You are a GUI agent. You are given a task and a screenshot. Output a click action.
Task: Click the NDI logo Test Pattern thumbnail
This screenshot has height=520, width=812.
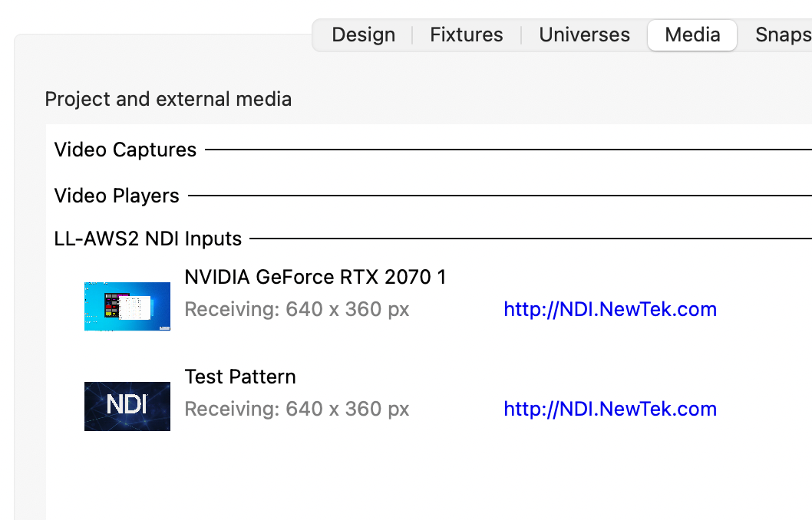pos(127,406)
